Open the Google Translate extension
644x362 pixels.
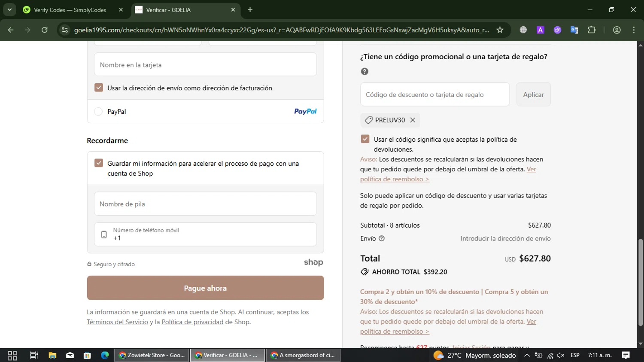(x=574, y=30)
